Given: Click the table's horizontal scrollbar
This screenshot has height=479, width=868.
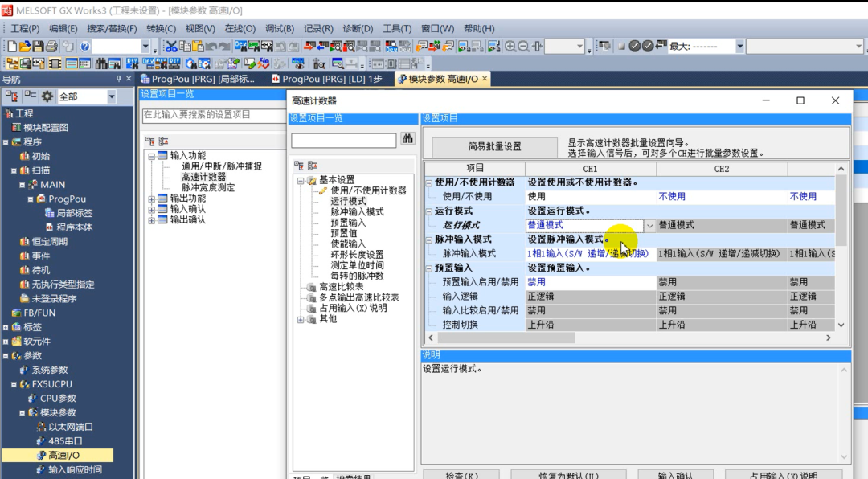Looking at the screenshot, I should [506, 338].
